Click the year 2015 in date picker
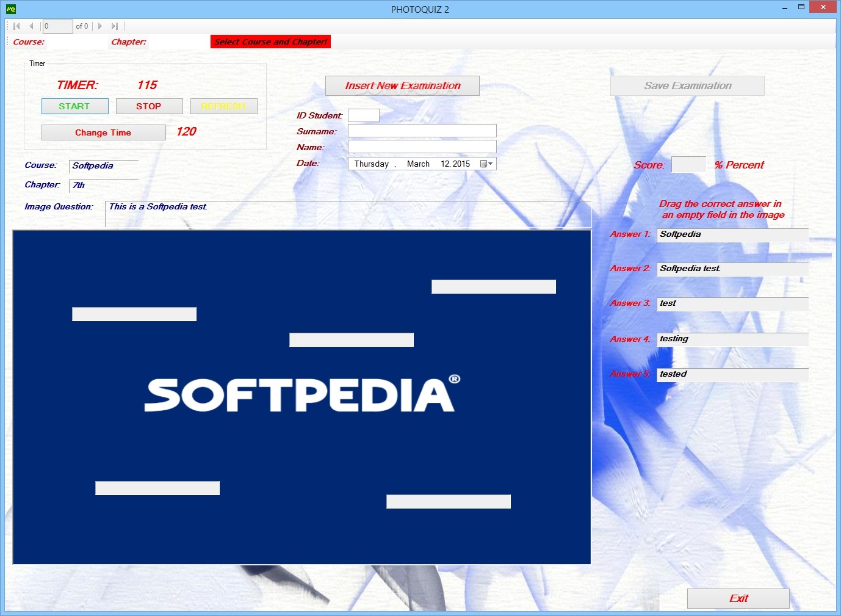This screenshot has width=841, height=616. tap(461, 164)
